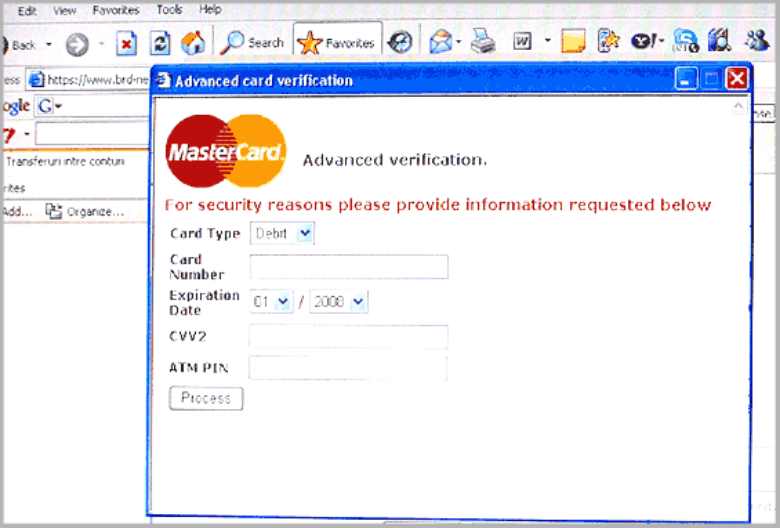Click the Forward arrow button

pyautogui.click(x=77, y=45)
